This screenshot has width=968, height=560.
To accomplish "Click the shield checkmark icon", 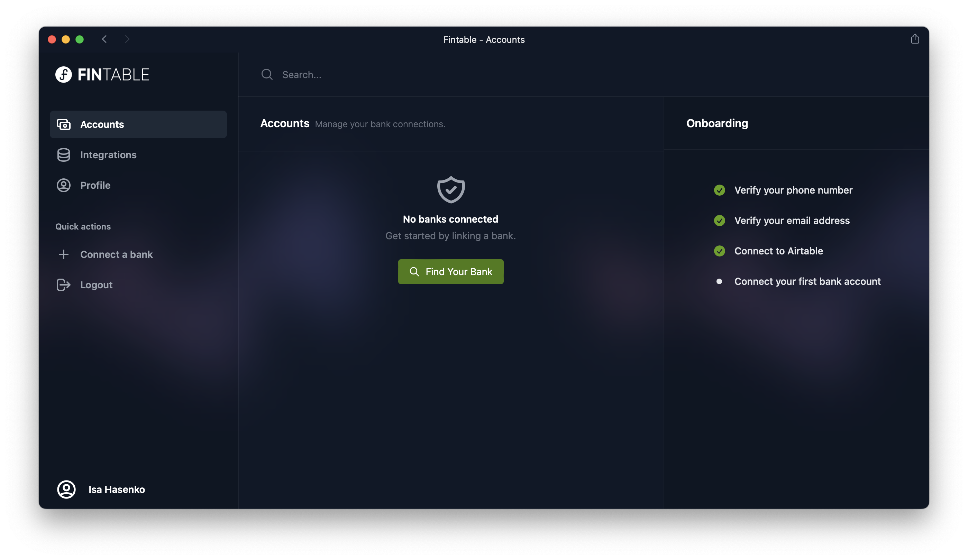I will 451,190.
